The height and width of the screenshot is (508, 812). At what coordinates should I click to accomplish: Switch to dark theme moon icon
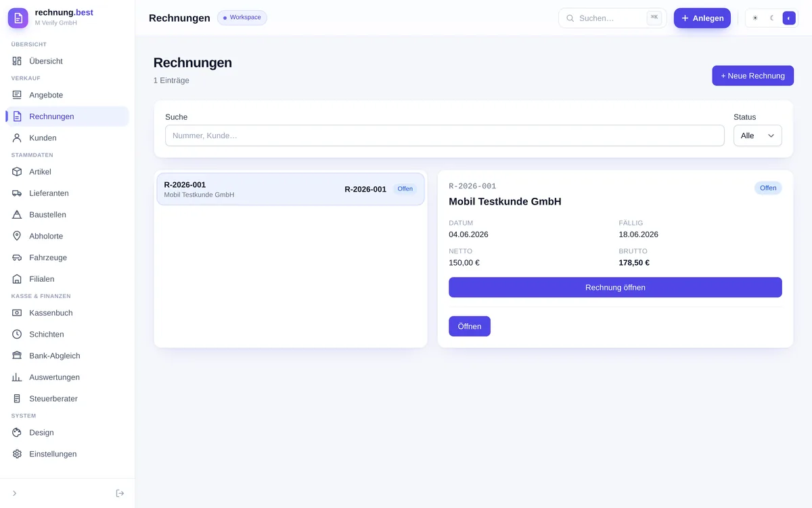[x=772, y=18]
